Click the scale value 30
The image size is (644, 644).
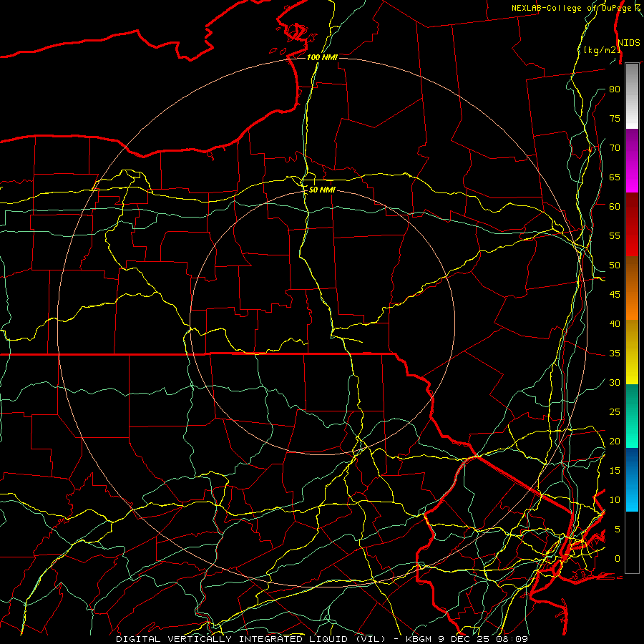(615, 383)
